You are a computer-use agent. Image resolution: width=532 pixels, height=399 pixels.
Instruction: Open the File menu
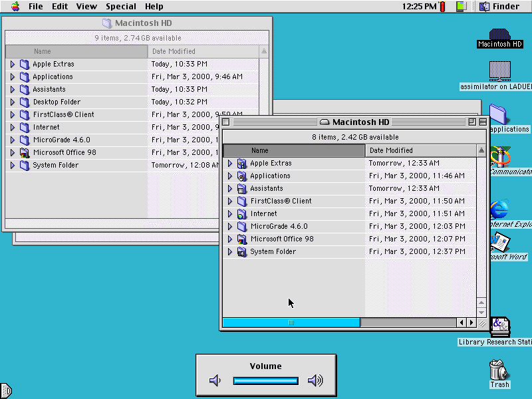click(x=35, y=7)
